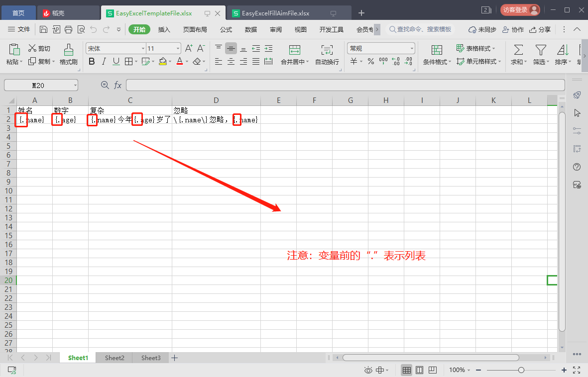588x377 pixels.
Task: Toggle italic formatting
Action: click(x=104, y=61)
